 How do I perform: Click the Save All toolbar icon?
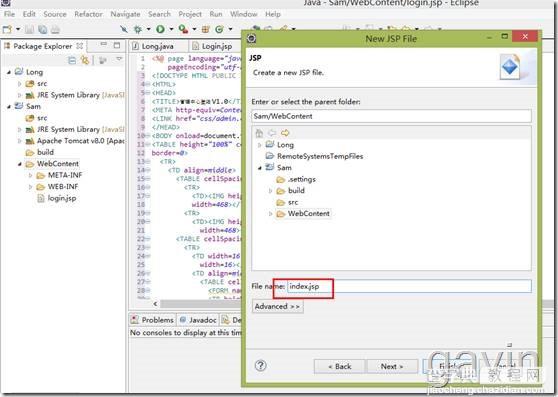pyautogui.click(x=43, y=30)
